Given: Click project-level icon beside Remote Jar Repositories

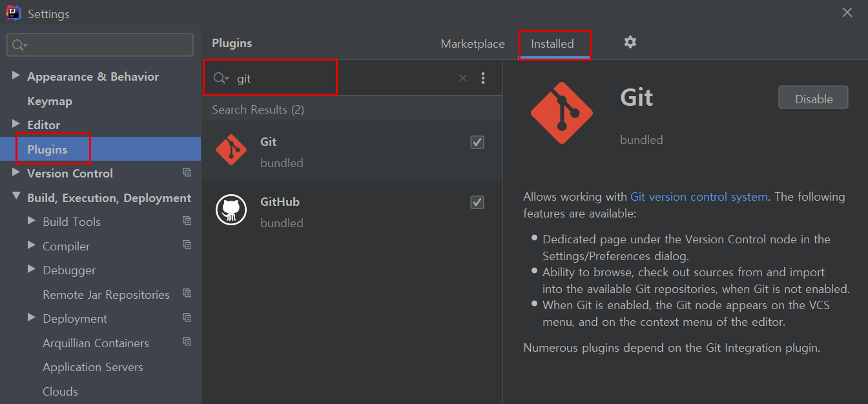Looking at the screenshot, I should pyautogui.click(x=187, y=293).
